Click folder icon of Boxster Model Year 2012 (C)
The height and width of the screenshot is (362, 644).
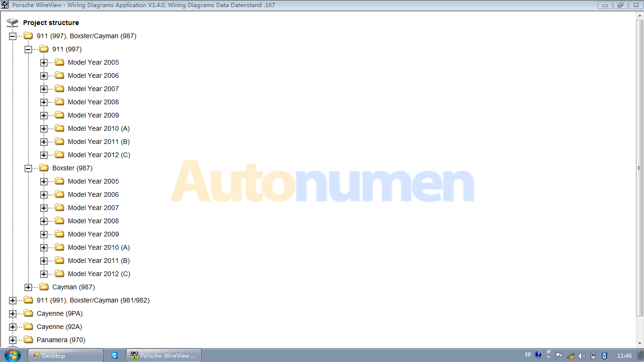pos(59,273)
